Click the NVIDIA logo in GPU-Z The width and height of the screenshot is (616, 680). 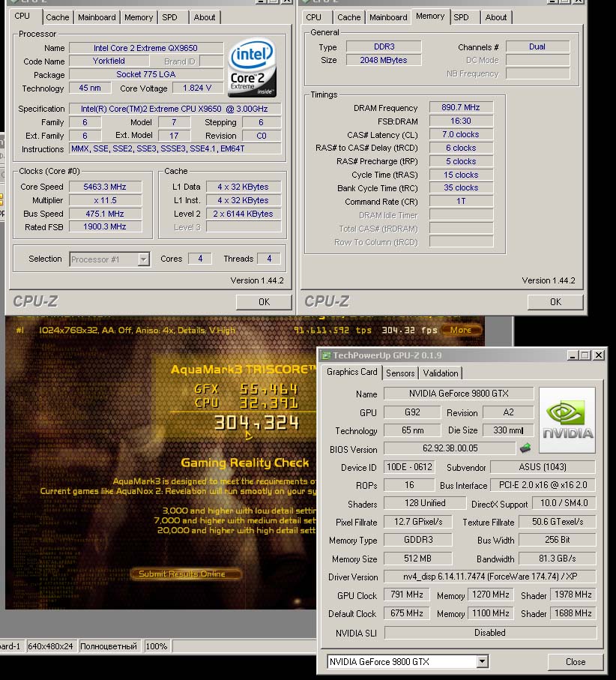pos(567,421)
